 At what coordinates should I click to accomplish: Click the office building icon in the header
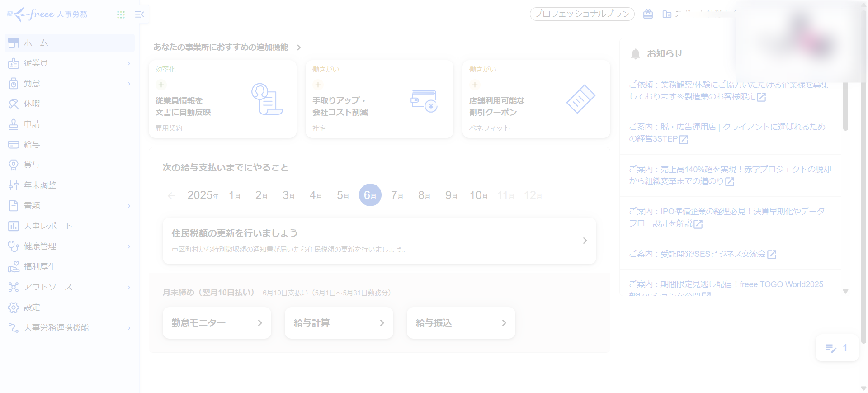click(667, 14)
